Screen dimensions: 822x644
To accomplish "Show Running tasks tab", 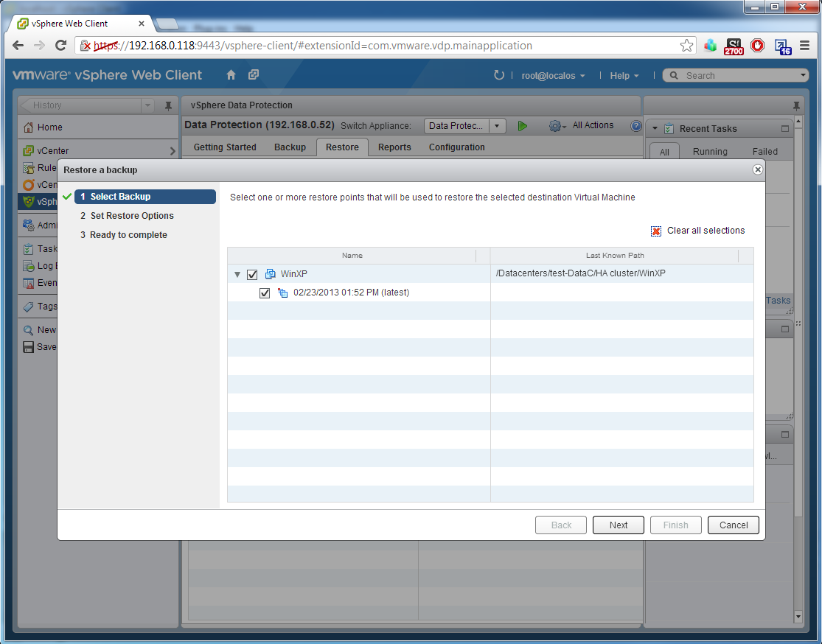I will click(711, 152).
